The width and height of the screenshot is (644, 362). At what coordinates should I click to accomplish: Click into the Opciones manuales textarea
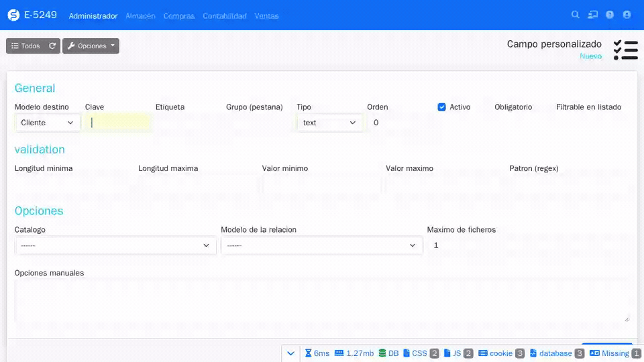click(x=321, y=300)
